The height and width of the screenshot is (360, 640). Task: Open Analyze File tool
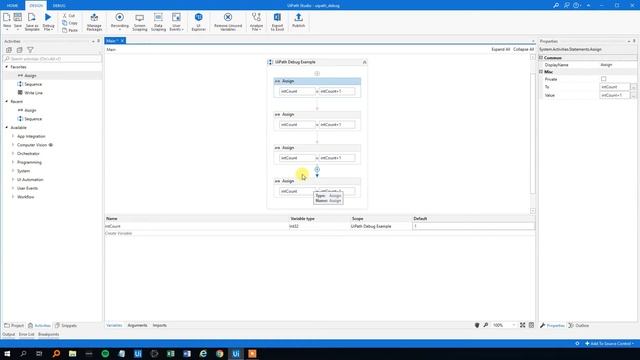(x=256, y=22)
